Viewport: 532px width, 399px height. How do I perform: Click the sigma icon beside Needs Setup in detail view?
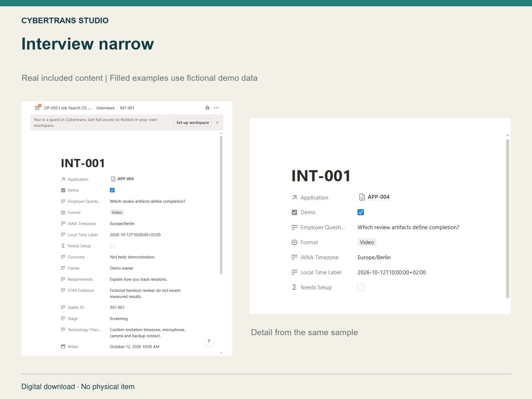pyautogui.click(x=294, y=287)
